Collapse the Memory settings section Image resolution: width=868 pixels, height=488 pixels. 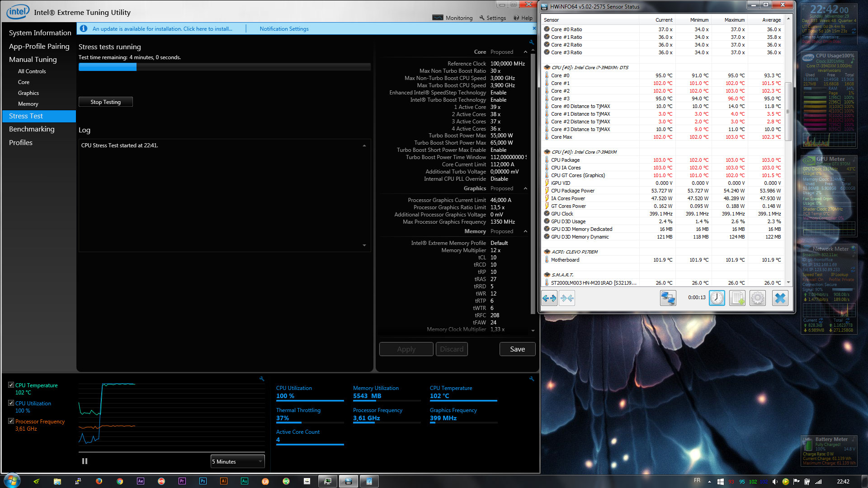525,231
